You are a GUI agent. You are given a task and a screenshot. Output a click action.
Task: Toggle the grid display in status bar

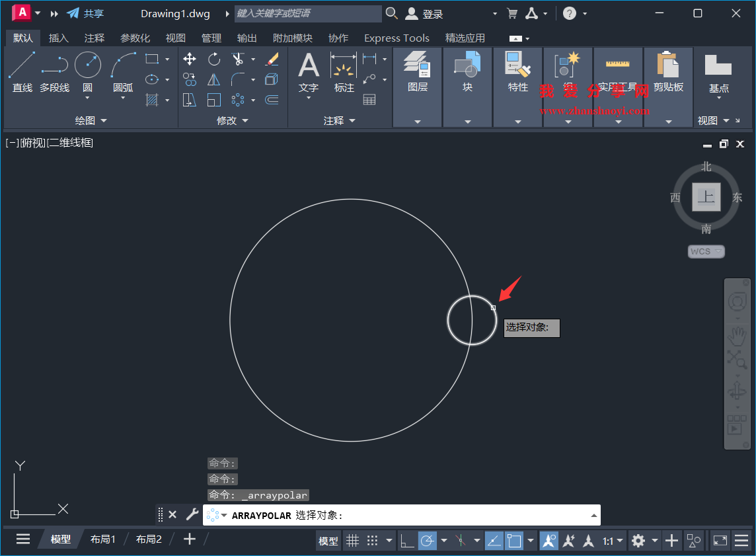(x=353, y=540)
